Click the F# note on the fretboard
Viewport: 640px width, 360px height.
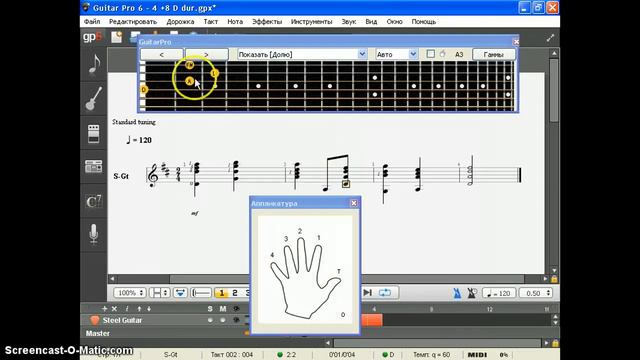[x=189, y=64]
